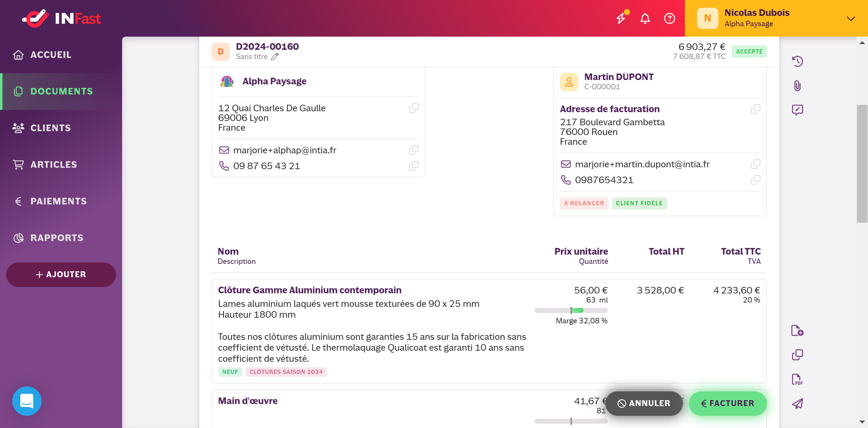This screenshot has width=868, height=428.
Task: Navigate to Paiements menu item
Action: [x=58, y=201]
